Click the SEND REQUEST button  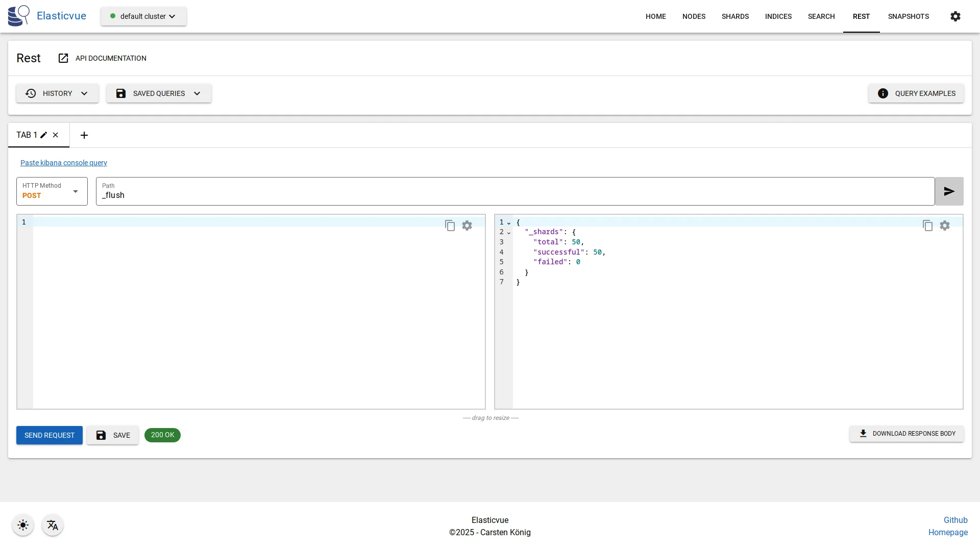click(x=49, y=435)
